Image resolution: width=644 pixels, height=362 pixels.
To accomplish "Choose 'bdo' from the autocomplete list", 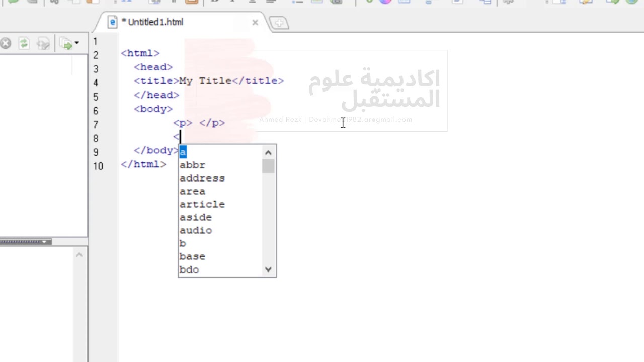I will pyautogui.click(x=189, y=269).
